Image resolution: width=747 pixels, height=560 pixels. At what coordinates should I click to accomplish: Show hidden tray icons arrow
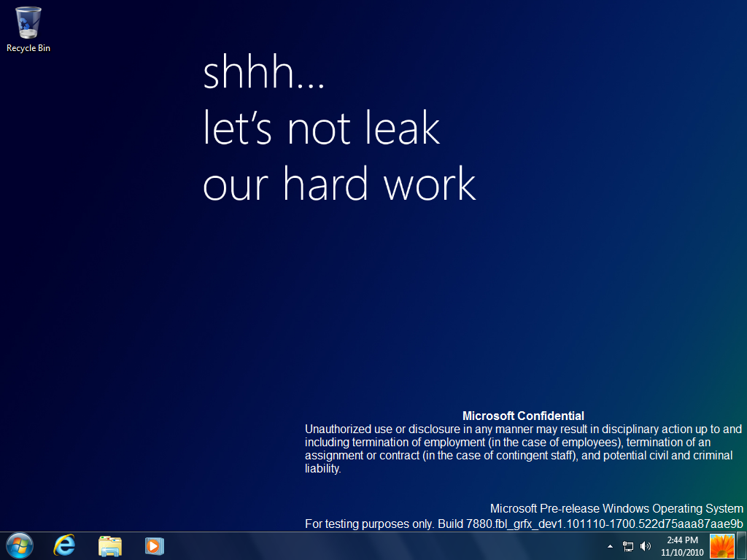pyautogui.click(x=611, y=546)
